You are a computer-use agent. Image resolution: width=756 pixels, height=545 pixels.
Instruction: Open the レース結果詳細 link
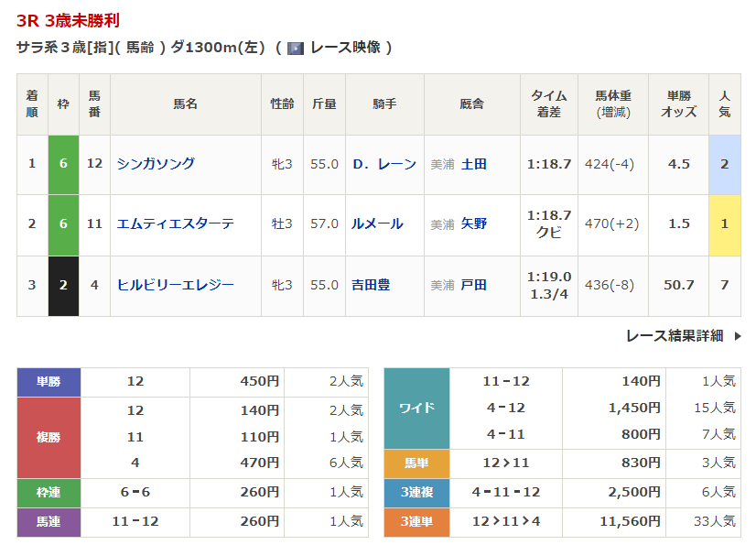pos(674,336)
